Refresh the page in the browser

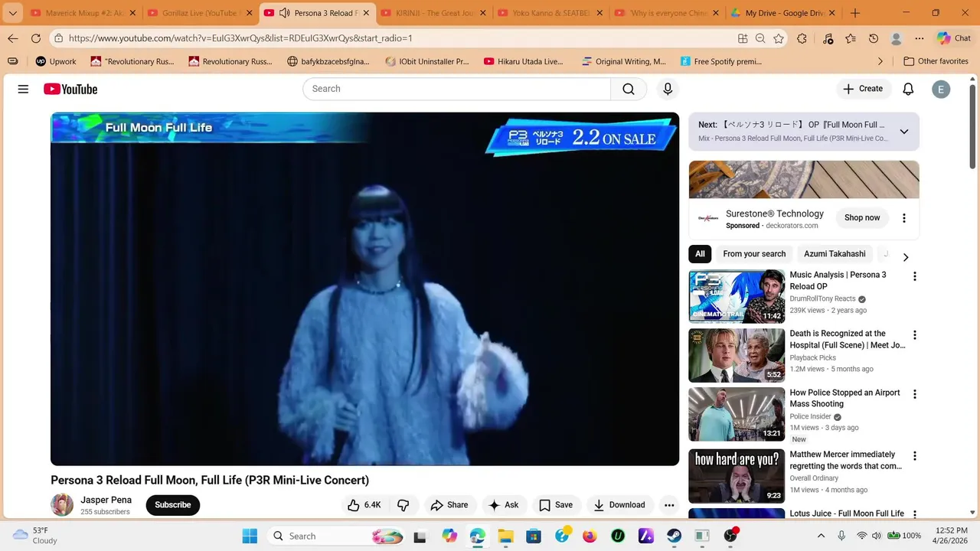[x=36, y=38]
